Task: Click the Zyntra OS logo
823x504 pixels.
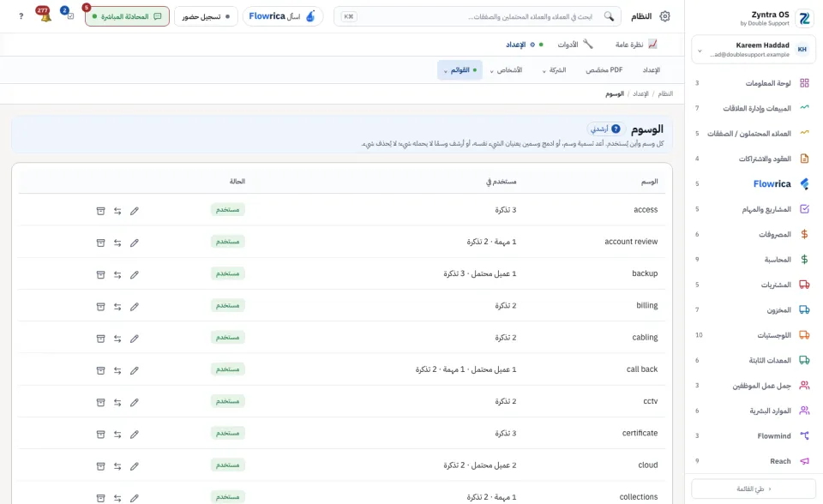Action: tap(804, 18)
